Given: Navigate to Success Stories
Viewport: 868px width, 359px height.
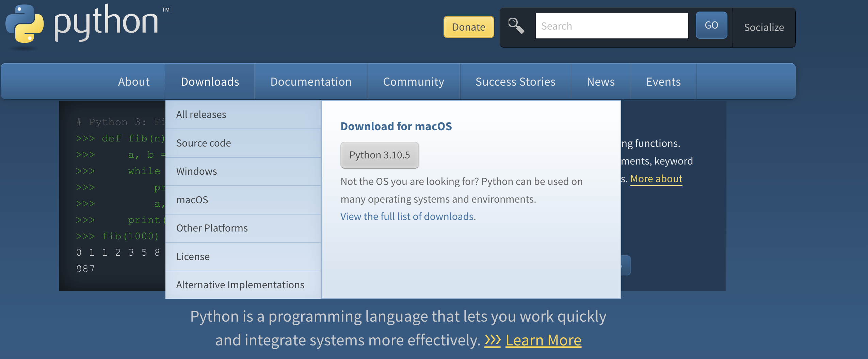Looking at the screenshot, I should point(515,81).
